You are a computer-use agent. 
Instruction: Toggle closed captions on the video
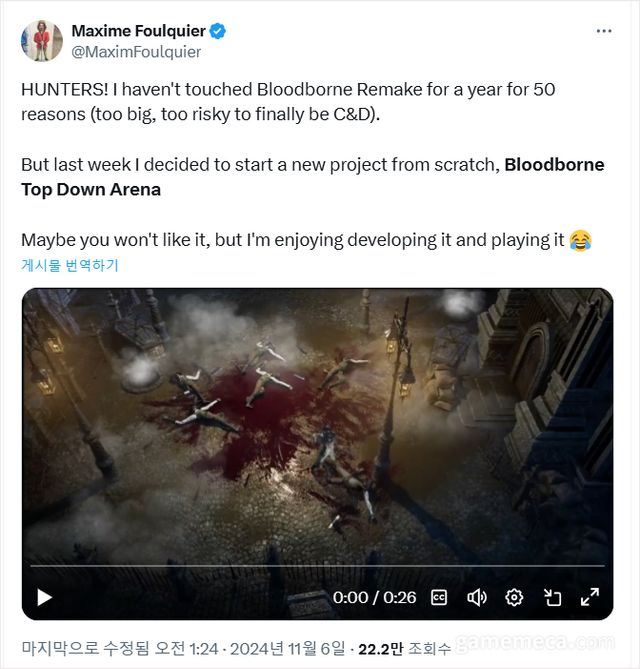pos(439,597)
